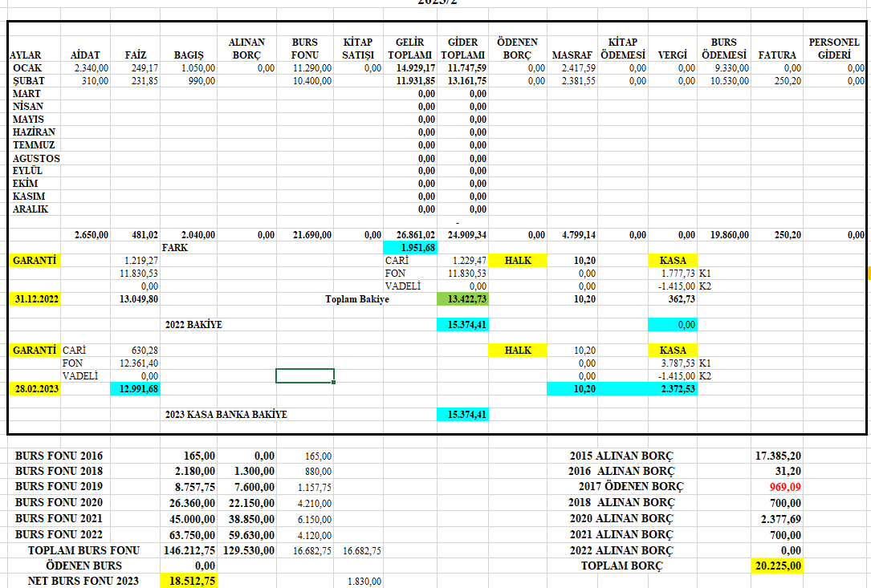Viewport: 871px width, 588px height.
Task: Click the empty cell with green selection border
Action: point(305,376)
